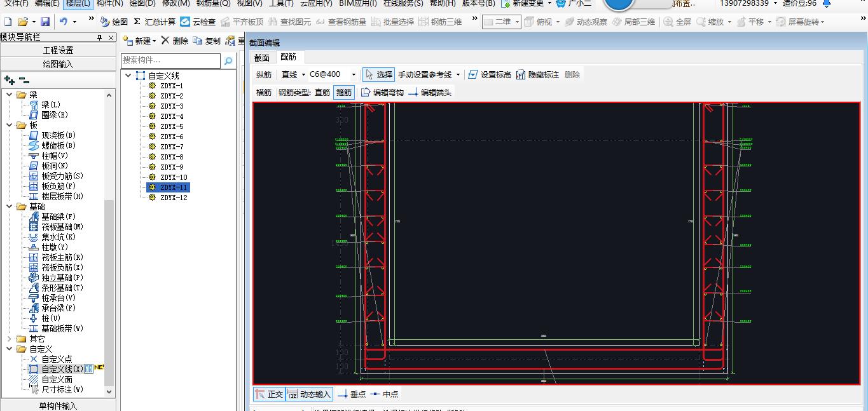Click the 单构件输入 button

[58, 406]
